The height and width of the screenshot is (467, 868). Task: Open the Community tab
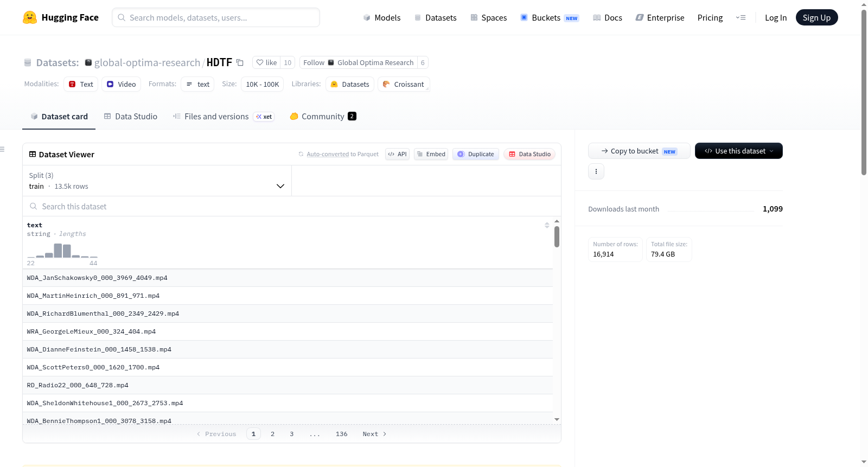323,117
